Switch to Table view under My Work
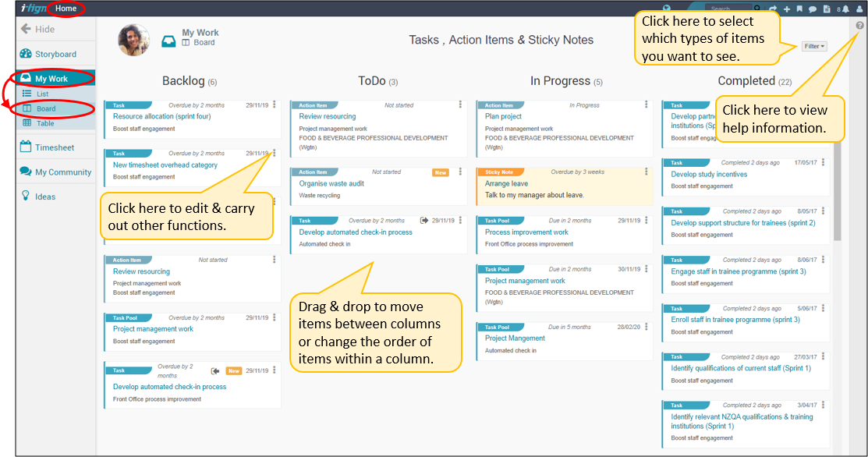Viewport: 868px width, 457px height. tap(45, 123)
